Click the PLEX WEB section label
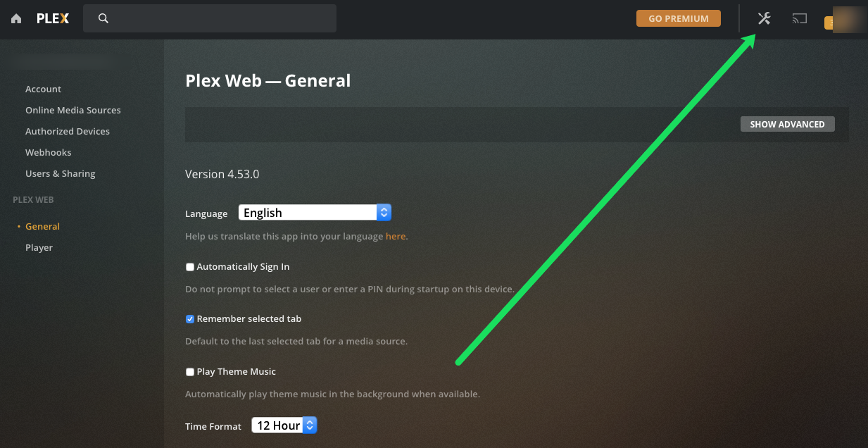The height and width of the screenshot is (448, 868). (33, 200)
